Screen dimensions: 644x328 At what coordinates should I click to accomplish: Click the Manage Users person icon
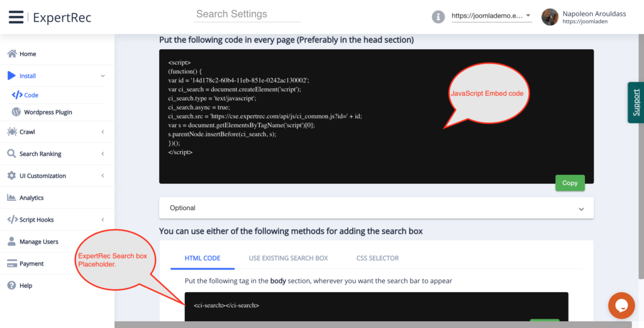(11, 241)
